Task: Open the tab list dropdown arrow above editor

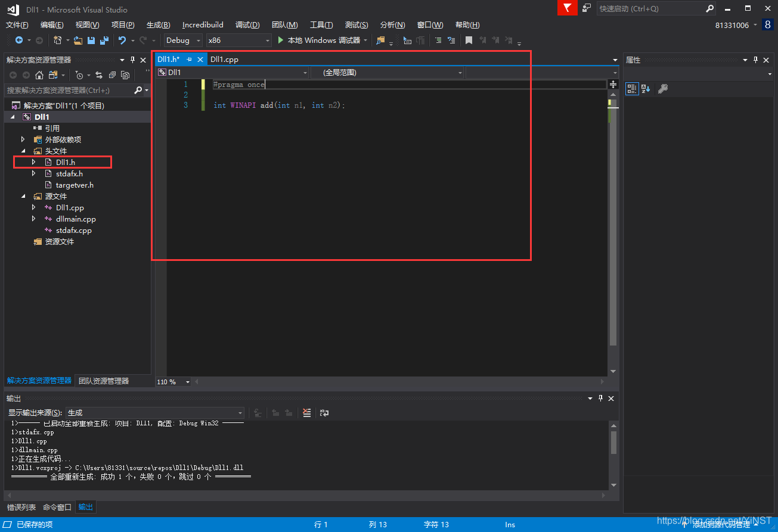Action: [x=615, y=60]
